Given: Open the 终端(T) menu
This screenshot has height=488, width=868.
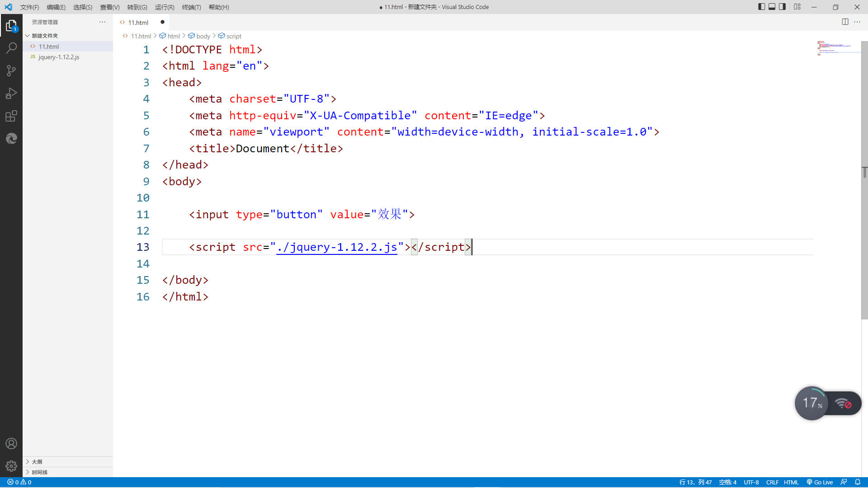Looking at the screenshot, I should 191,7.
